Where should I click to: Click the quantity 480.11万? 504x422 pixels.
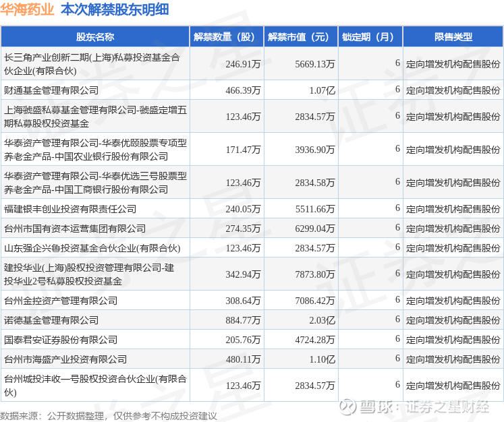[x=243, y=360]
